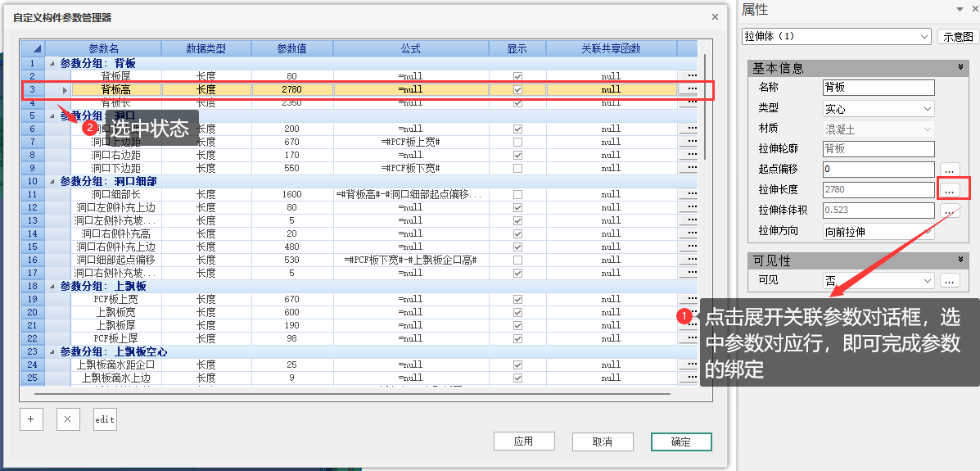
Task: Toggle 显示 checkbox for 洞口上边距 row
Action: pyautogui.click(x=517, y=142)
